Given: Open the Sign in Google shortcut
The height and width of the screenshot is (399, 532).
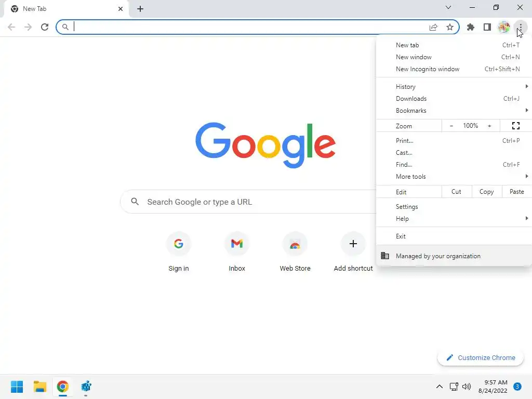Looking at the screenshot, I should click(179, 252).
